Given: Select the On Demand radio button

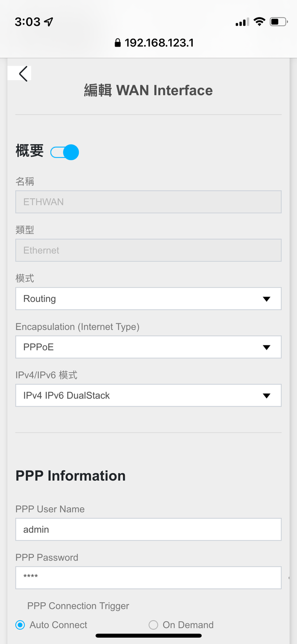Looking at the screenshot, I should pos(153,625).
